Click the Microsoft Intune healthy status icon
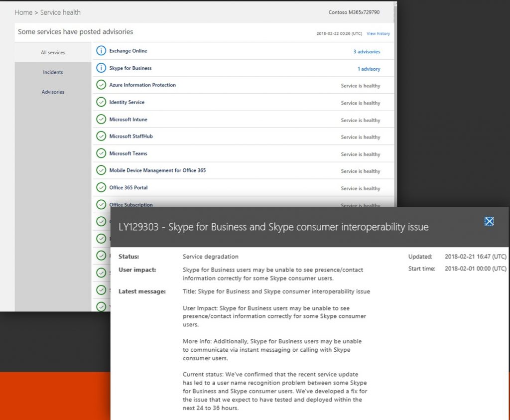This screenshot has height=420, width=510. click(101, 120)
